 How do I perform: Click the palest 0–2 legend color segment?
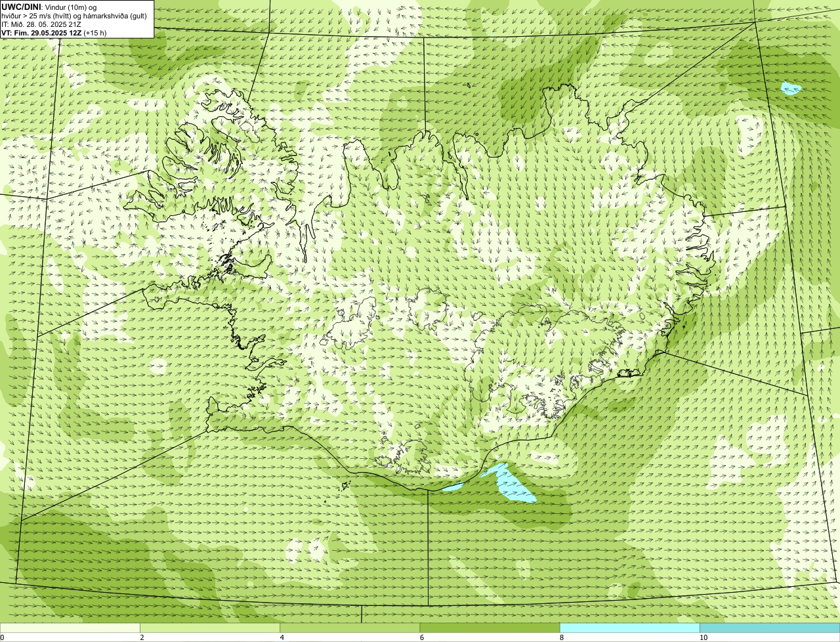click(x=70, y=628)
